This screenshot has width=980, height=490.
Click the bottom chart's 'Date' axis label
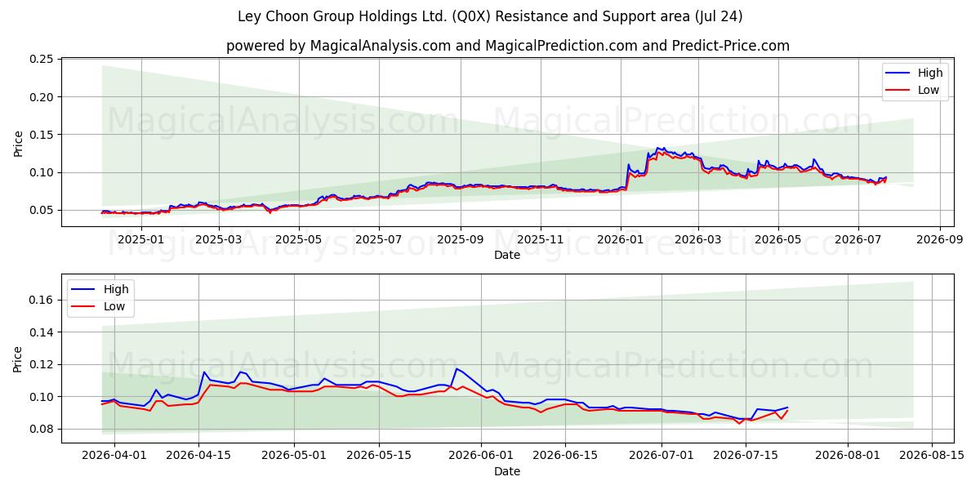click(508, 471)
